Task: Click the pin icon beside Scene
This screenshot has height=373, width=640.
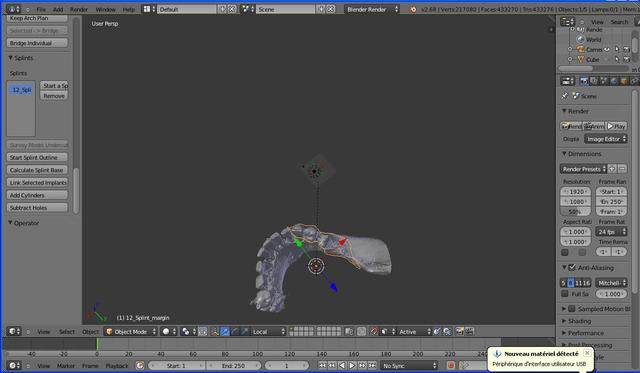Action: click(564, 95)
